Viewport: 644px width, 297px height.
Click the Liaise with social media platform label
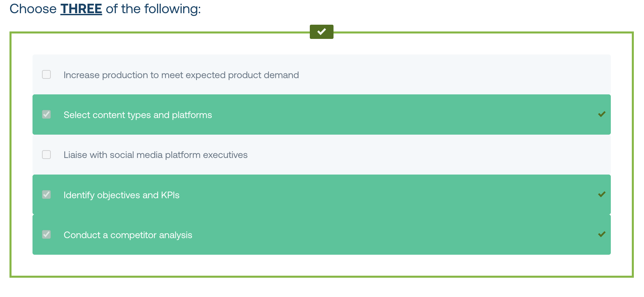[155, 155]
